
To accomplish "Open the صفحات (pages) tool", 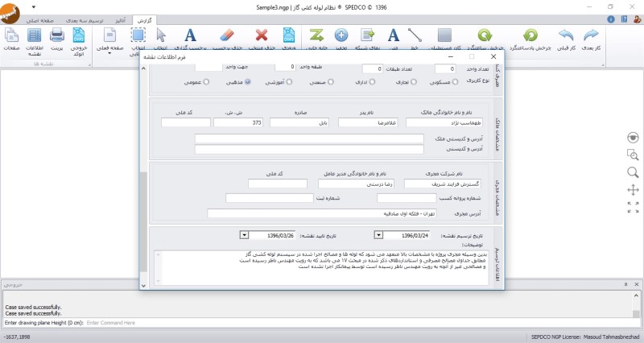I will tap(11, 39).
